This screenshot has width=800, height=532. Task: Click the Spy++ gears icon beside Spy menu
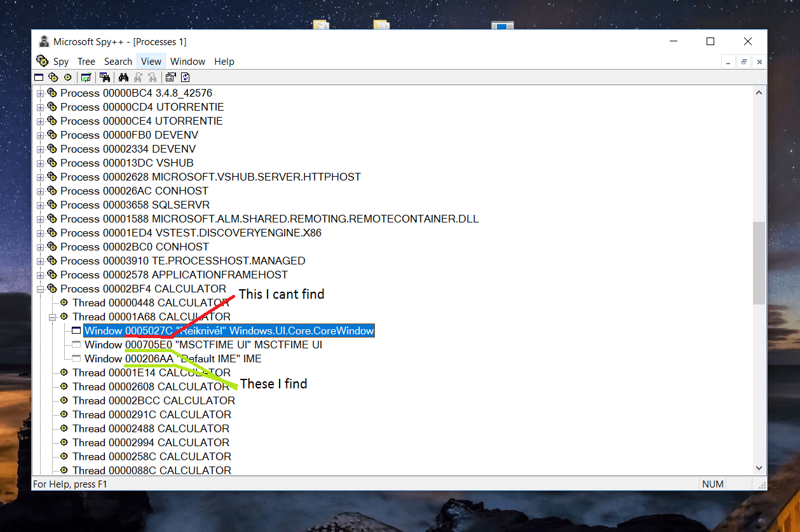coord(43,61)
